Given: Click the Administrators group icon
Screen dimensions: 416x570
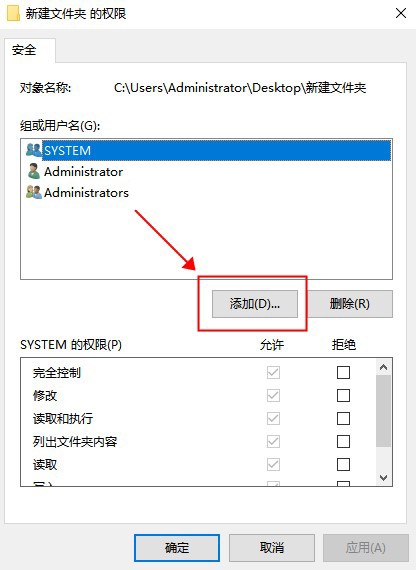Looking at the screenshot, I should point(34,192).
